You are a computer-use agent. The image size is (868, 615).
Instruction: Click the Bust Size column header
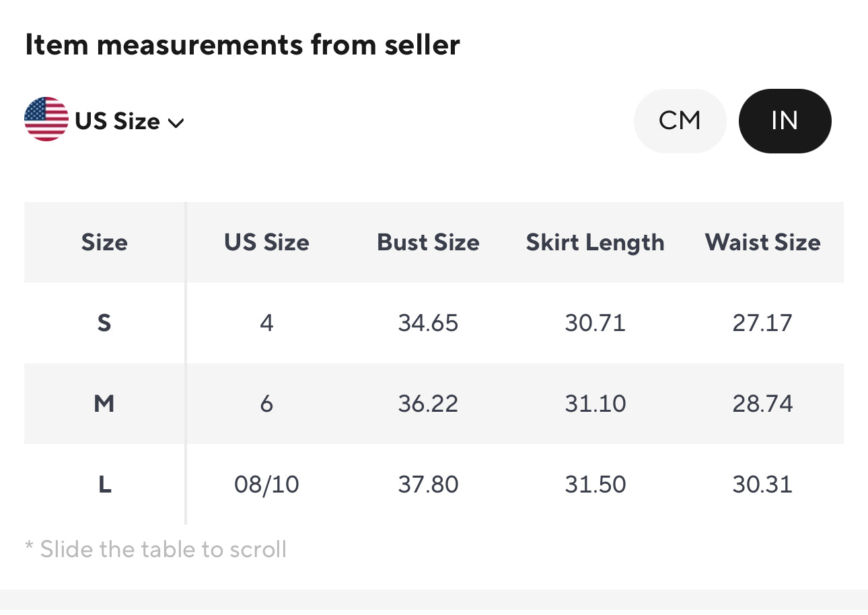(428, 242)
